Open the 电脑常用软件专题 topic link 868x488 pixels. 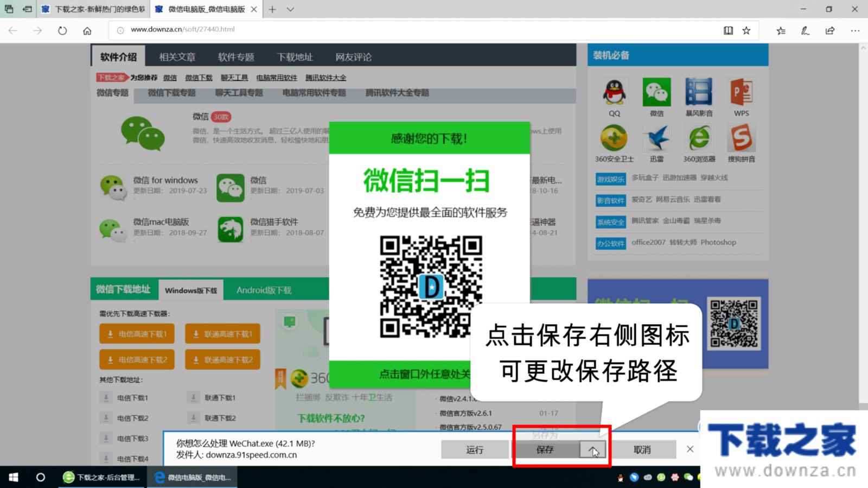[314, 93]
